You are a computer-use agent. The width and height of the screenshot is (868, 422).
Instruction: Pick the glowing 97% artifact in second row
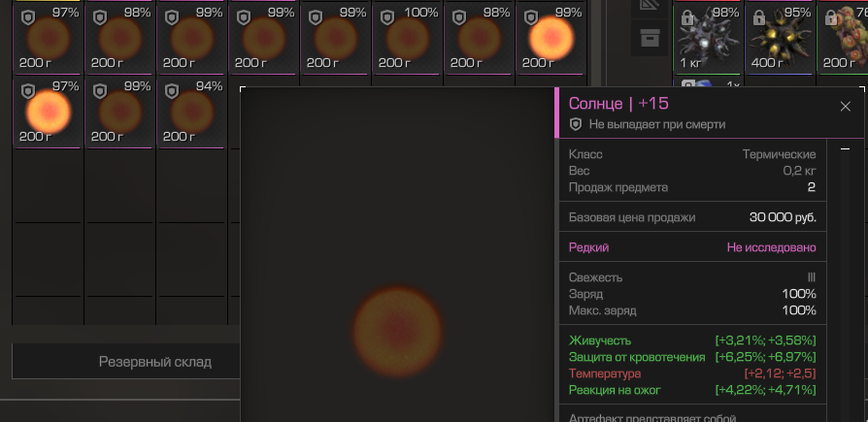coord(48,113)
